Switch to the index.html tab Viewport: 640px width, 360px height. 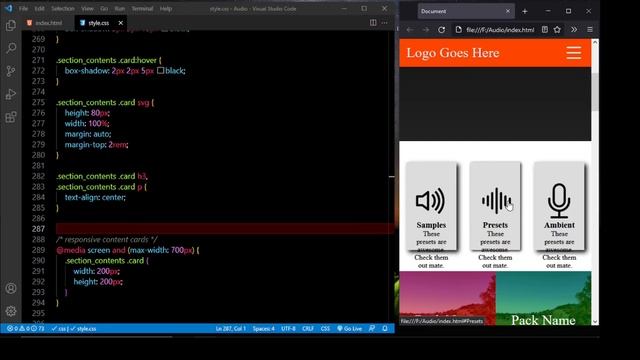(44, 23)
